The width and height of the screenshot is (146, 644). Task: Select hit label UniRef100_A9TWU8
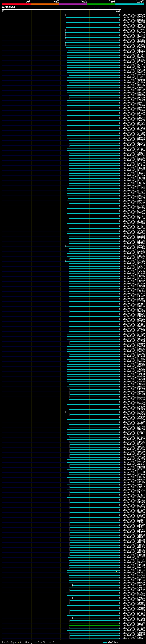click(134, 628)
